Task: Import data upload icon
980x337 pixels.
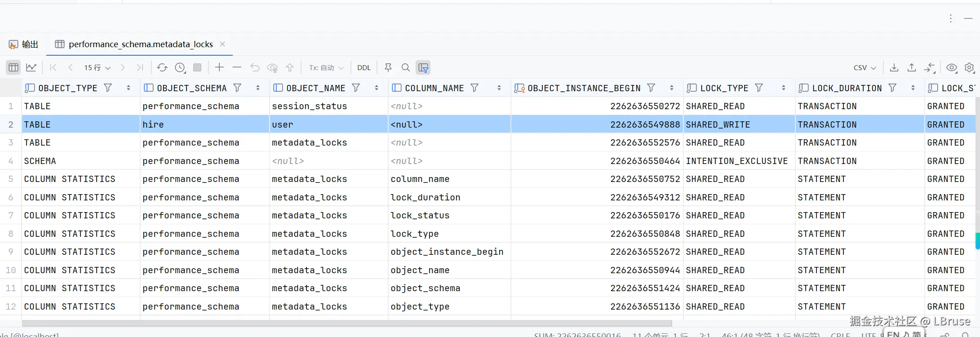Action: click(912, 67)
